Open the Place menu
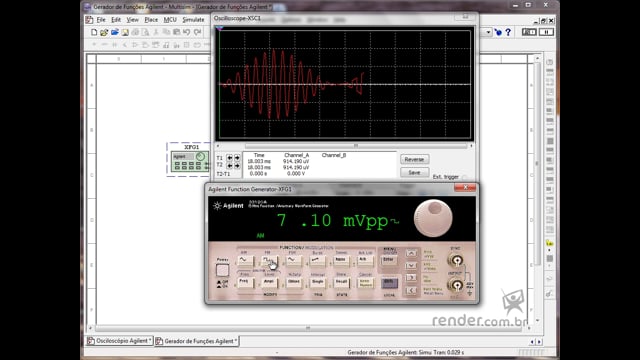Screen dimensions: 640x360 [x=151, y=20]
